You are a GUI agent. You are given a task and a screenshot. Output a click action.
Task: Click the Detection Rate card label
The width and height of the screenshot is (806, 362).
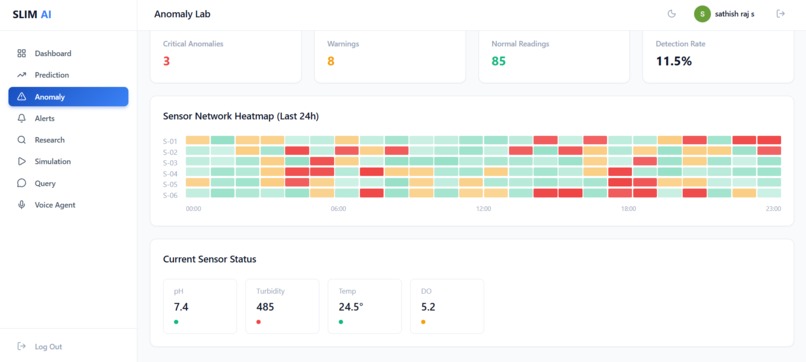coord(681,44)
